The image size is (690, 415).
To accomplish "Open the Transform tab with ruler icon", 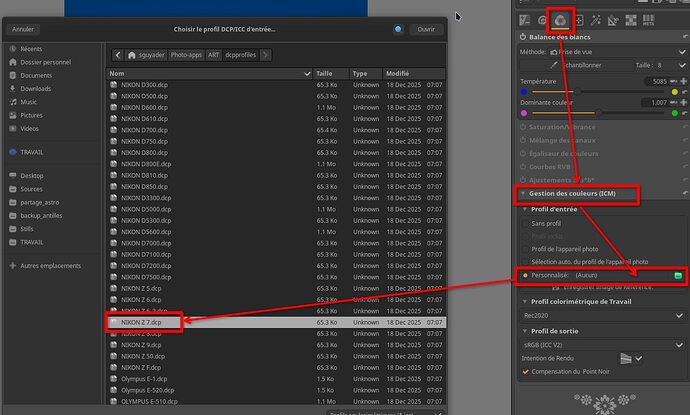I will point(613,20).
